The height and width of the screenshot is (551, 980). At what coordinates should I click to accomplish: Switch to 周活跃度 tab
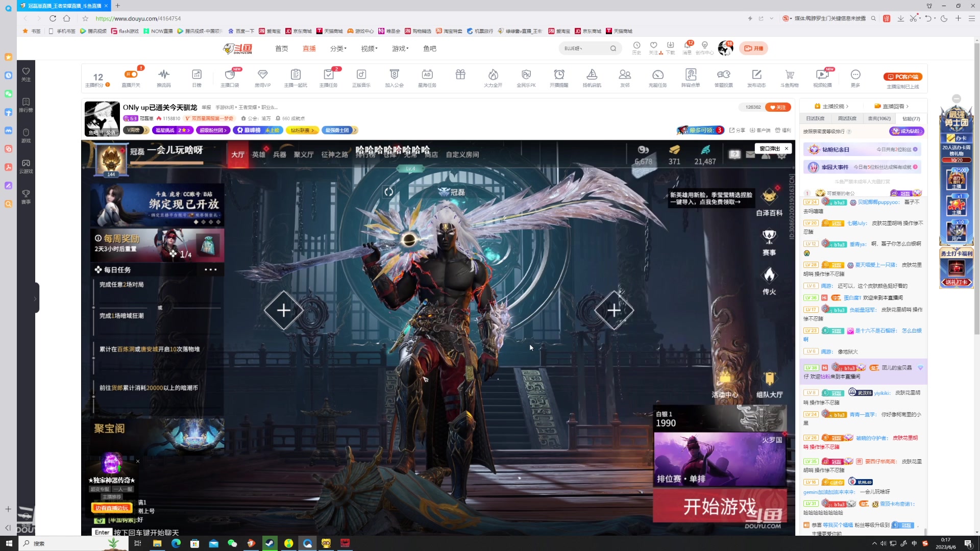(847, 118)
